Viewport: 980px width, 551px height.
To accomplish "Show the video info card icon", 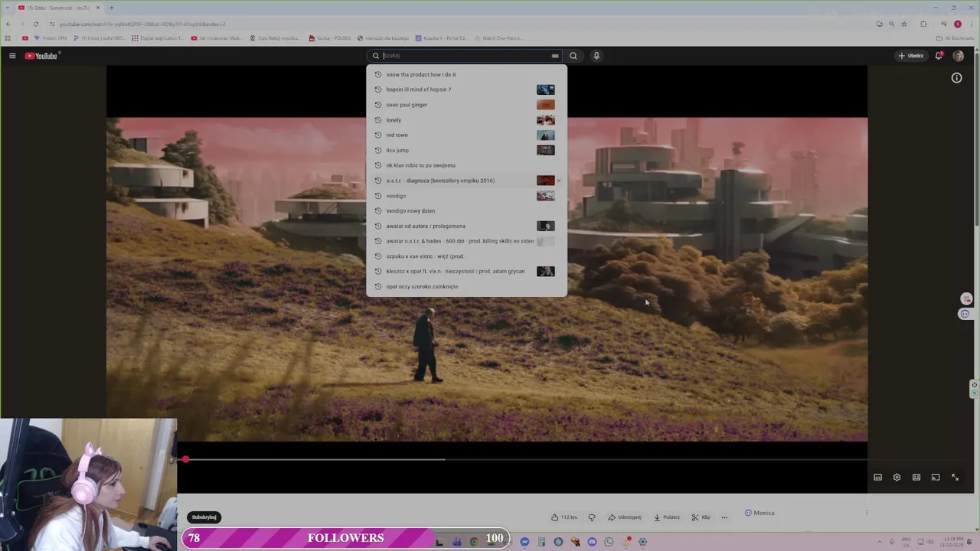I will (x=956, y=78).
